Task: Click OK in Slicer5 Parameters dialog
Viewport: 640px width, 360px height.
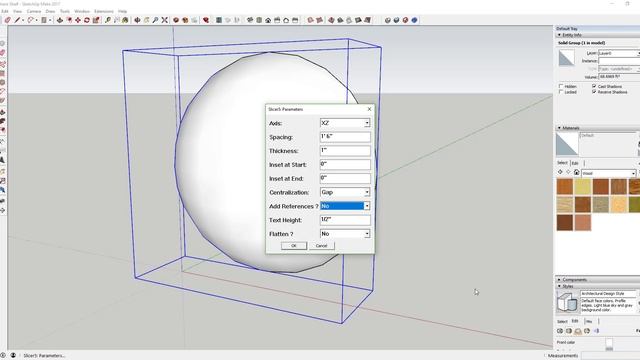Action: coord(294,246)
